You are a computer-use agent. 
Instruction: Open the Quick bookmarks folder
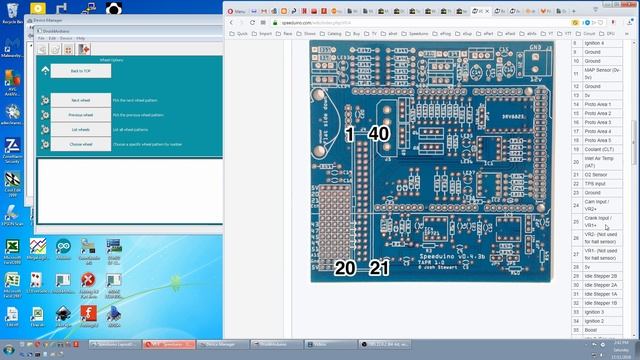[239, 34]
